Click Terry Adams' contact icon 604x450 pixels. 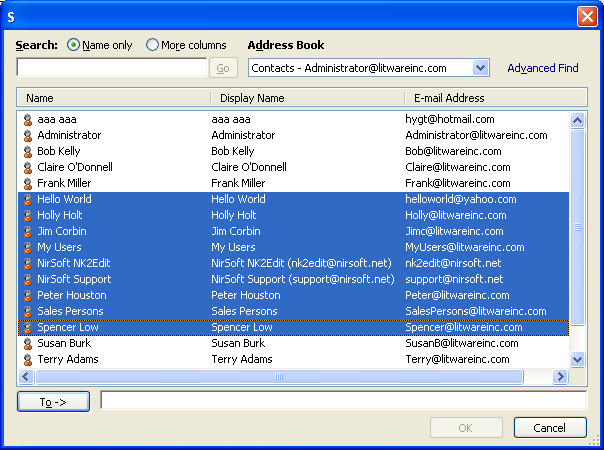[28, 359]
